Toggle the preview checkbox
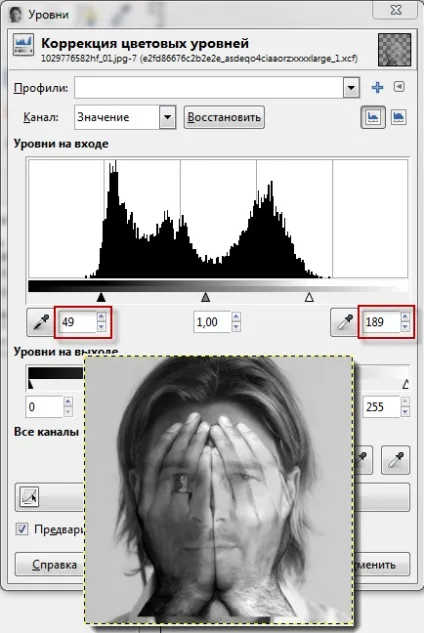The height and width of the screenshot is (633, 424). [22, 529]
